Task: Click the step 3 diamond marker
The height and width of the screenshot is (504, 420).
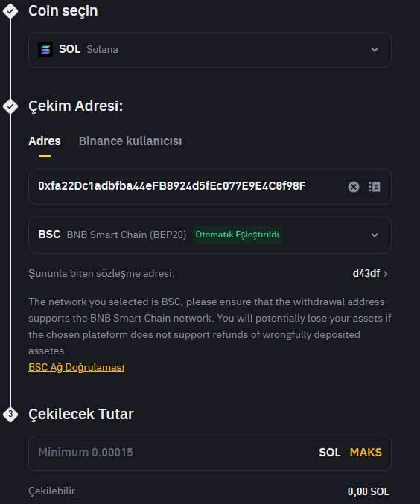Action: (x=10, y=414)
